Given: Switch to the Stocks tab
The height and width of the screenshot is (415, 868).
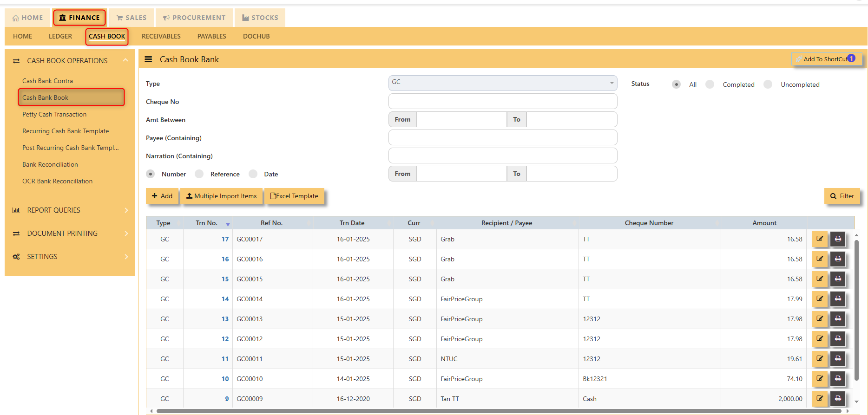Looking at the screenshot, I should pos(260,18).
